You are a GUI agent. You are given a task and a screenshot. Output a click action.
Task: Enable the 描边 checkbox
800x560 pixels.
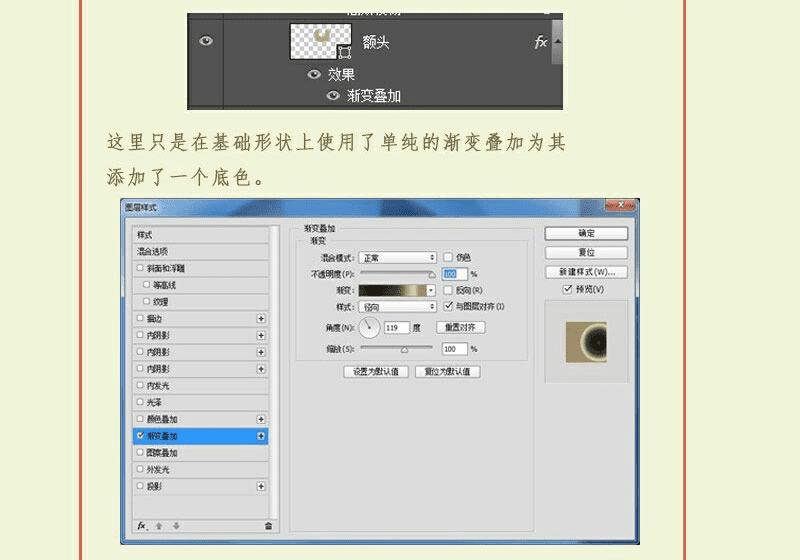tap(140, 318)
